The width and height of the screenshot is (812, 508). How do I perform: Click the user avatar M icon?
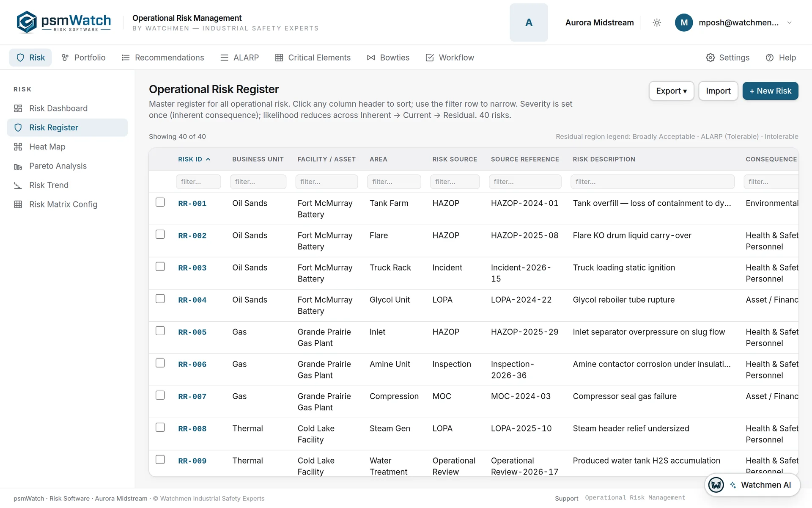684,22
